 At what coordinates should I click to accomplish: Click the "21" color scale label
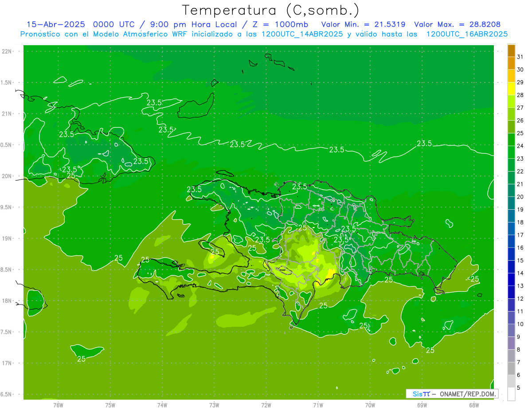pyautogui.click(x=520, y=184)
